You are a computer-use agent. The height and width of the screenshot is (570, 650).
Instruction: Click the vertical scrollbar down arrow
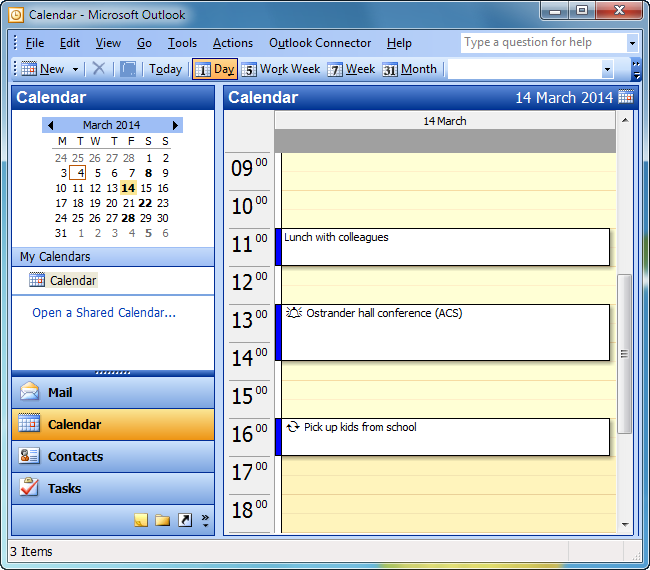tap(625, 525)
